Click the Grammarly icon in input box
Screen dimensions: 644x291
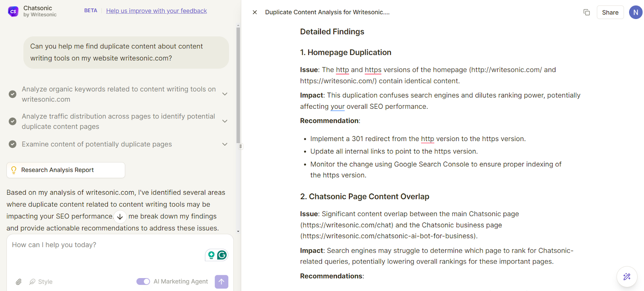tap(222, 255)
